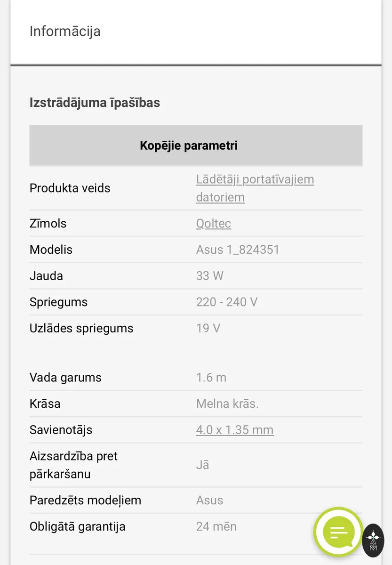Click the 220 - 240 V value
392x565 pixels.
(227, 302)
